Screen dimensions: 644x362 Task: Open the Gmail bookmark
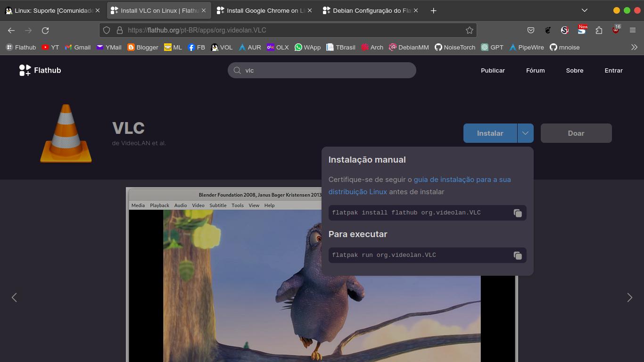click(x=78, y=47)
